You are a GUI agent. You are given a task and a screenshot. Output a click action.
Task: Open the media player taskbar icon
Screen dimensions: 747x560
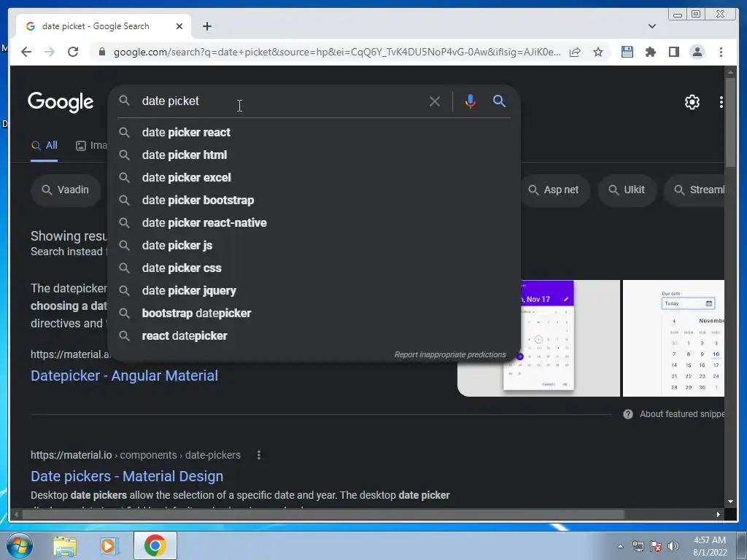109,545
